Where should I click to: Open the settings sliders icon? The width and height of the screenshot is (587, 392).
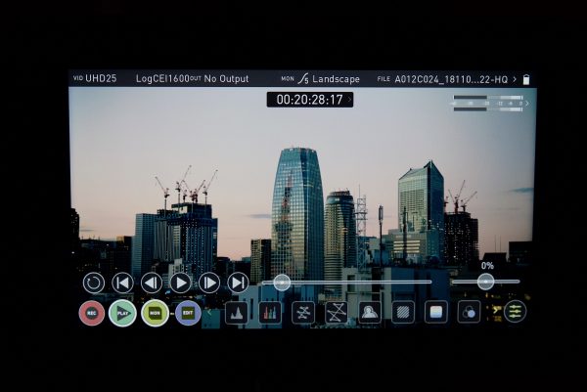515,312
